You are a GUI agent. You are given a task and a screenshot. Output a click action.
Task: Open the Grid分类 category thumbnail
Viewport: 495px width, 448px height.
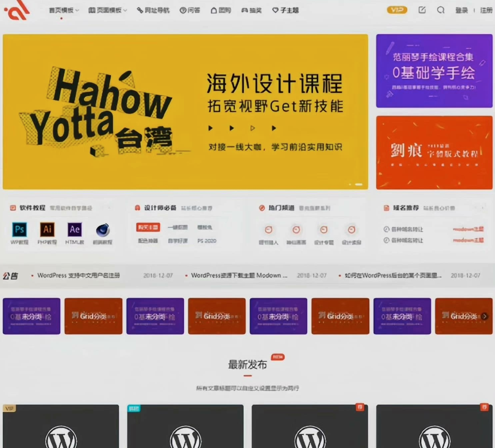93,316
